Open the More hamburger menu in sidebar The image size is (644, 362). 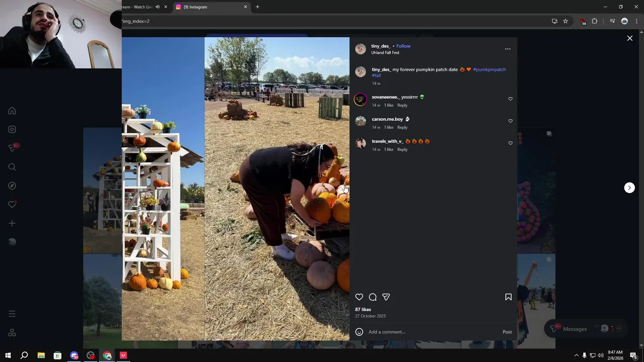point(12,314)
